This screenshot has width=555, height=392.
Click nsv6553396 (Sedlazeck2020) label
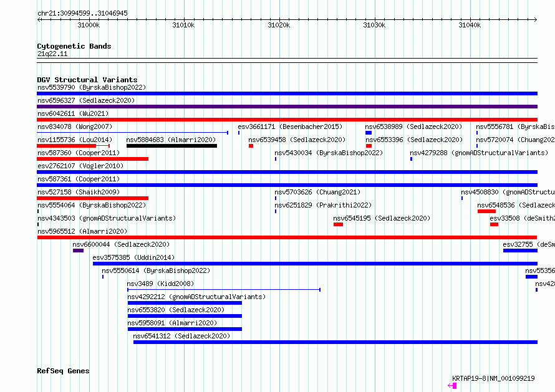[x=414, y=140]
